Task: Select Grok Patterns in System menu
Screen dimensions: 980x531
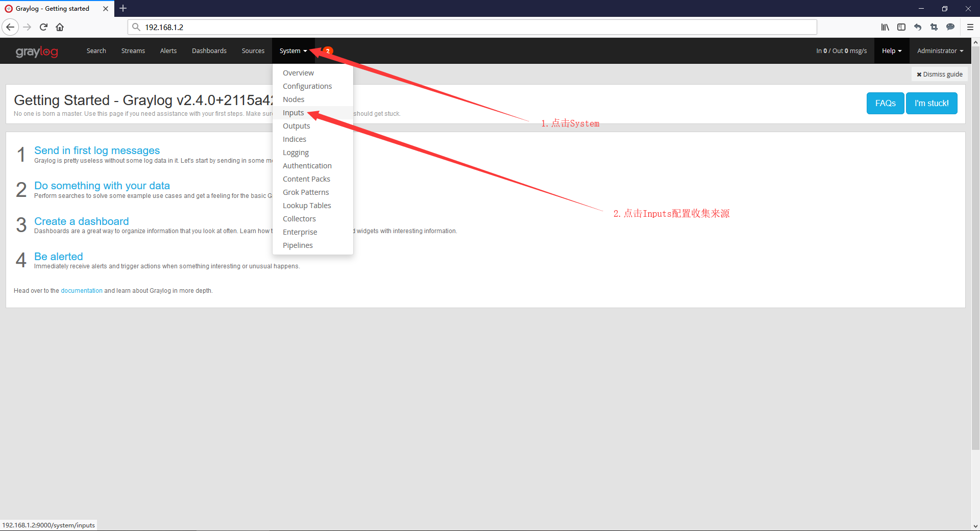Action: click(313, 192)
